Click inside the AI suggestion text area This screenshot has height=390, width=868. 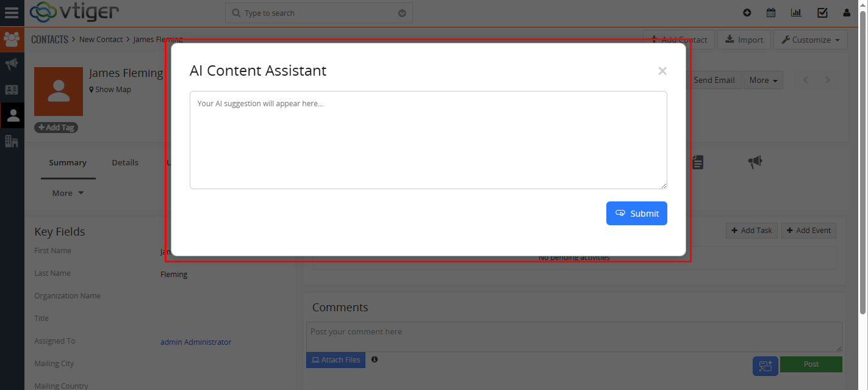click(x=428, y=140)
